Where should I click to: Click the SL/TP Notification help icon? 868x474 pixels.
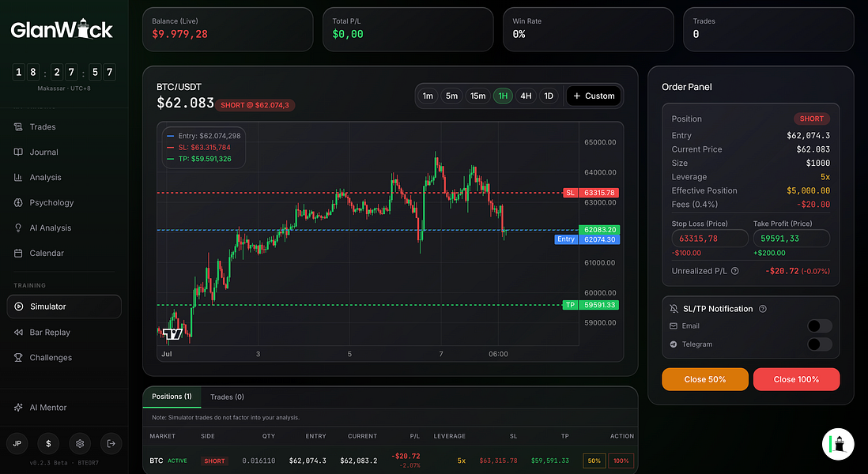click(763, 309)
